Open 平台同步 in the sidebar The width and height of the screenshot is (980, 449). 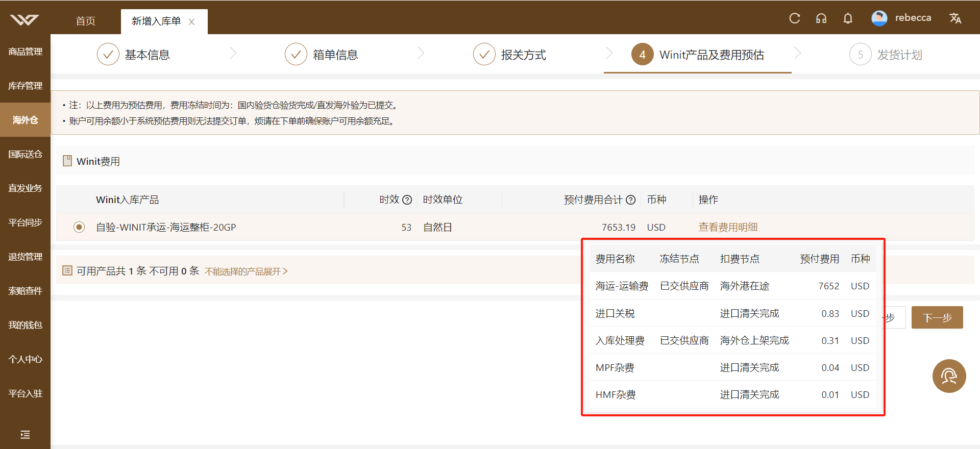(25, 222)
